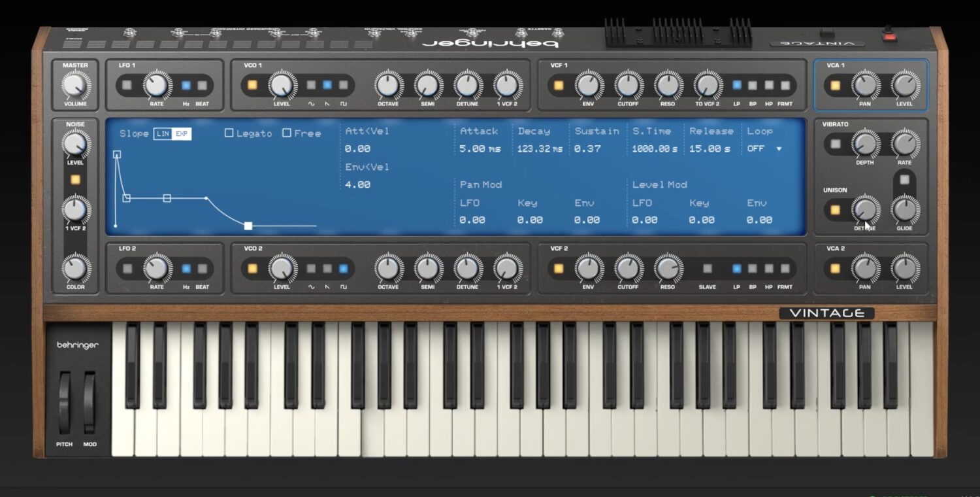Set envelope Slope to EXP
Viewport: 980px width, 497px height.
tap(182, 133)
